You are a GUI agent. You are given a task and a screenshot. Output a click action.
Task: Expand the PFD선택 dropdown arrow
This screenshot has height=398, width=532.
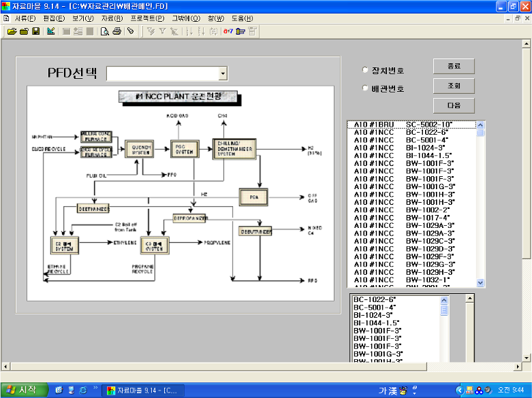click(x=223, y=73)
